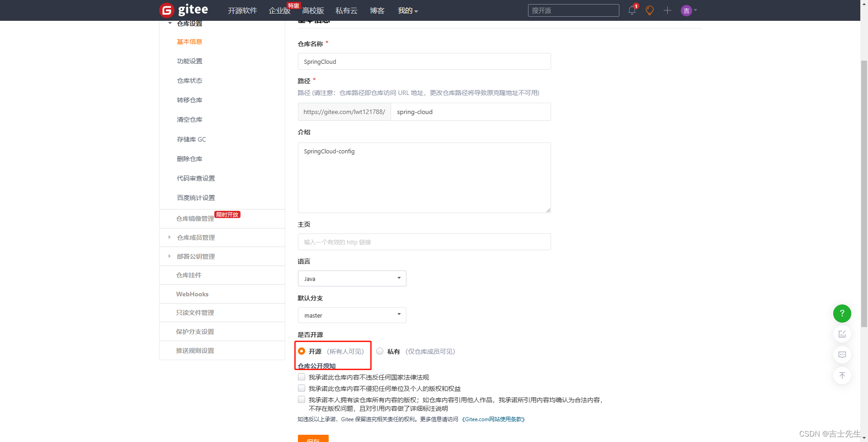Select the 私有 radio option
Screen dimensions: 868x442
coord(380,351)
